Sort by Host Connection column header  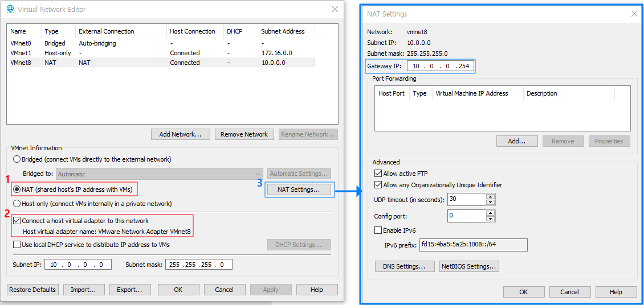195,31
